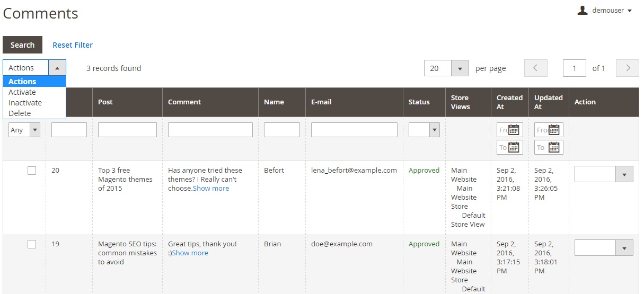Screen dimensions: 644x294
Task: Click the ID filter input field
Action: point(69,130)
